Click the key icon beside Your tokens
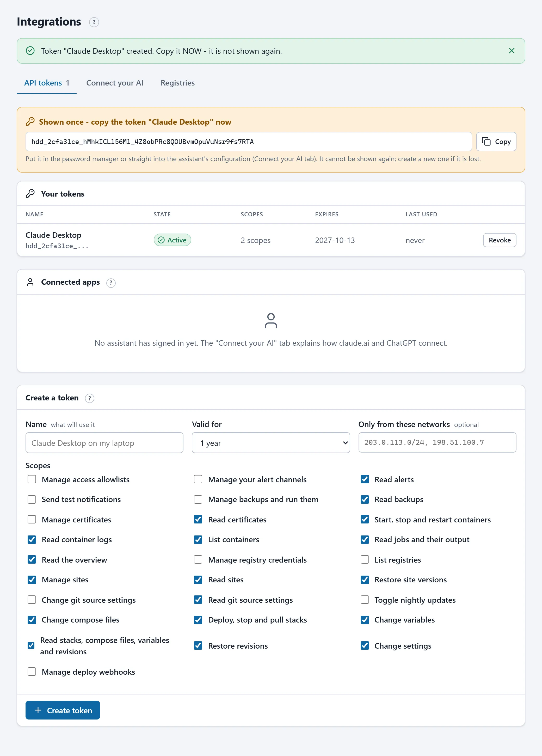 30,194
